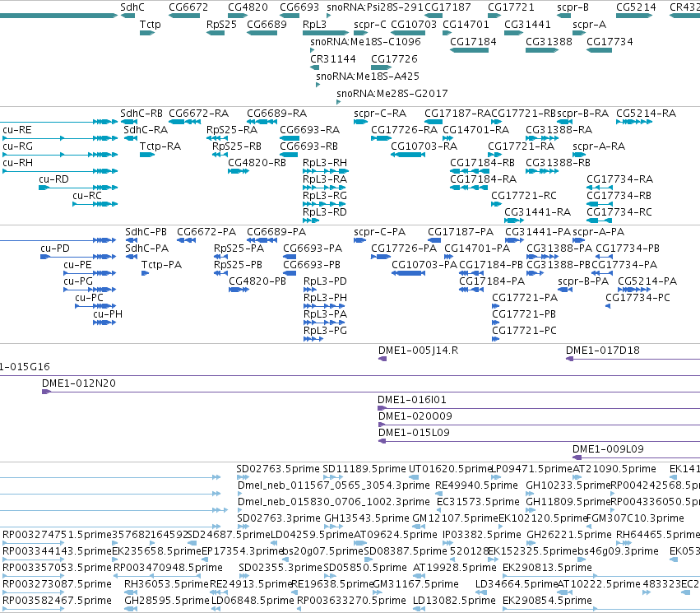Image resolution: width=700 pixels, height=613 pixels.
Task: Open the cu-RH transcript label
Action: point(17,163)
